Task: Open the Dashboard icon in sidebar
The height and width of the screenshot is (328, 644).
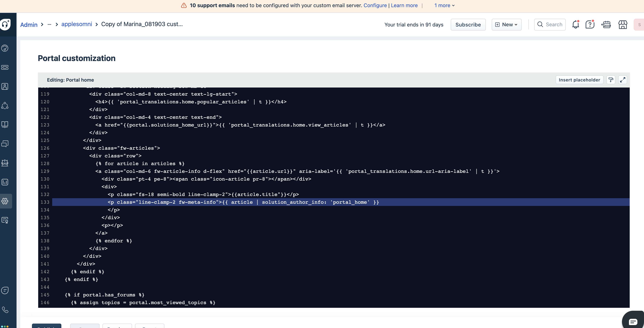Action: (x=5, y=48)
